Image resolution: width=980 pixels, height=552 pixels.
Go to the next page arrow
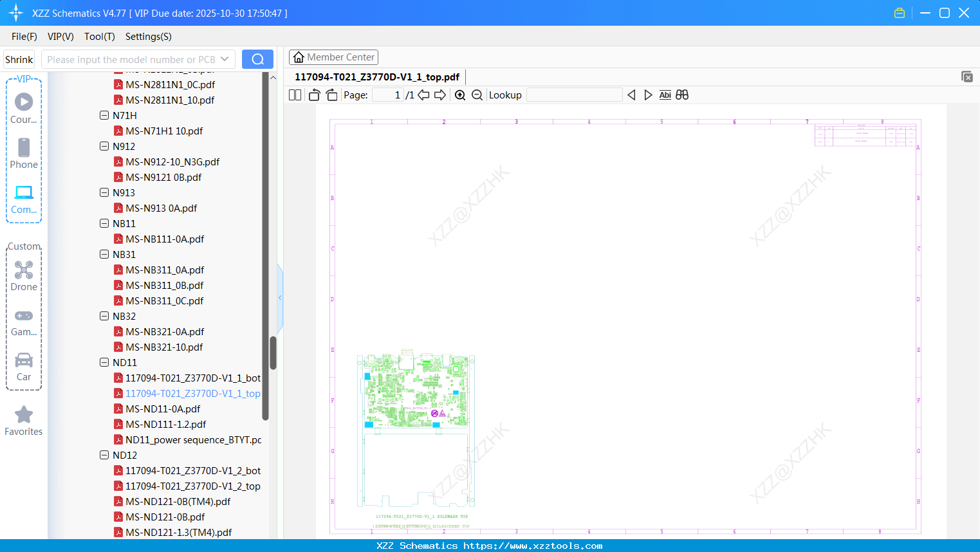[x=440, y=95]
